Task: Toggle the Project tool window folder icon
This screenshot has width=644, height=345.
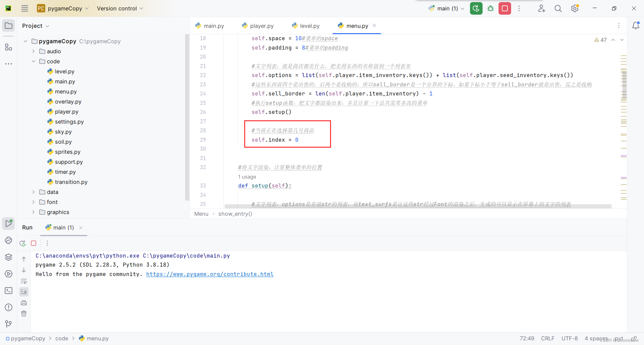Action: [8, 25]
